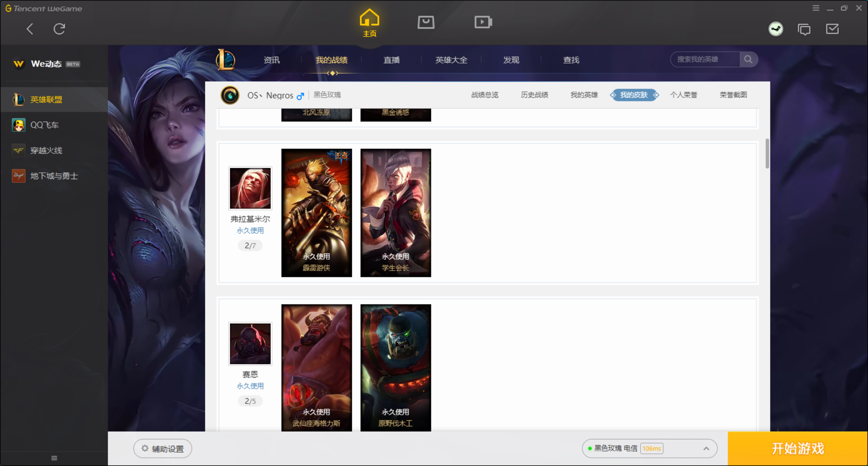
Task: Click the 穿越火线 game icon
Action: [19, 150]
